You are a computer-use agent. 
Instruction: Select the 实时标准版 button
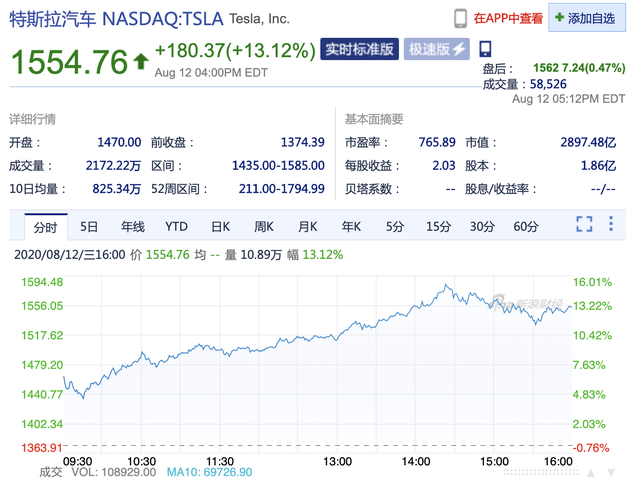pos(359,49)
